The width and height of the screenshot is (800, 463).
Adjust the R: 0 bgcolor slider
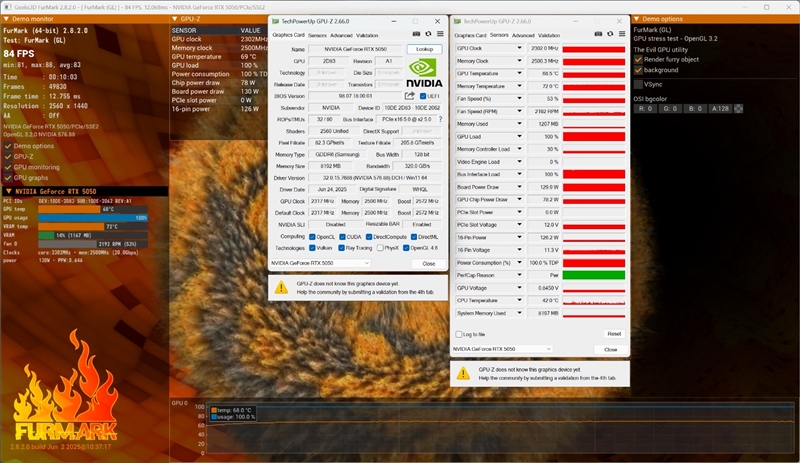[x=644, y=108]
